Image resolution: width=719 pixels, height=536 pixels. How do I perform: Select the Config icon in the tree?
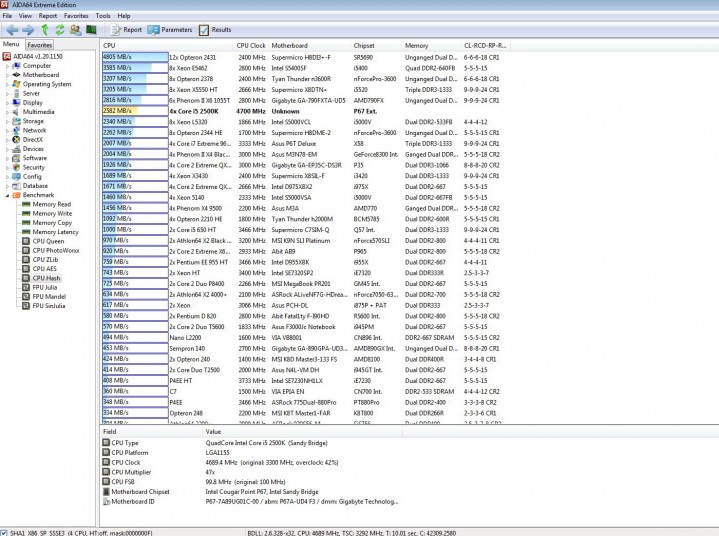coord(16,177)
